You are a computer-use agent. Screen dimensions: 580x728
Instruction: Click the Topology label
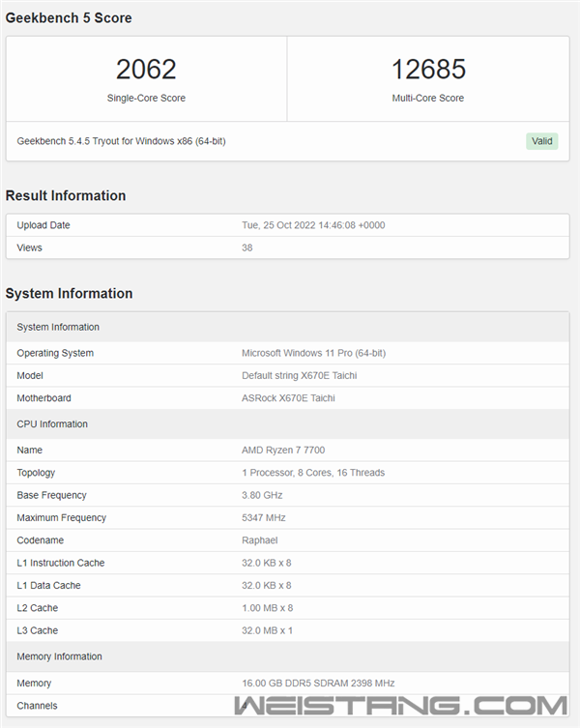(x=36, y=473)
